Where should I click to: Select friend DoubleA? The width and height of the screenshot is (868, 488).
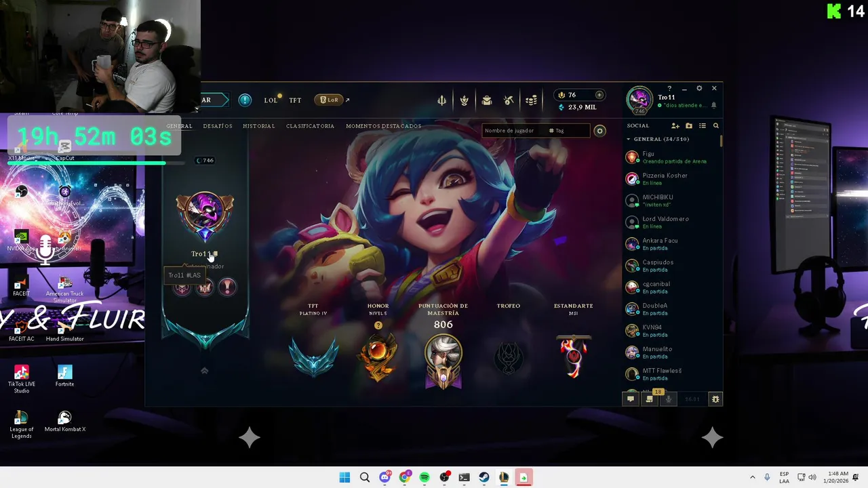click(671, 309)
